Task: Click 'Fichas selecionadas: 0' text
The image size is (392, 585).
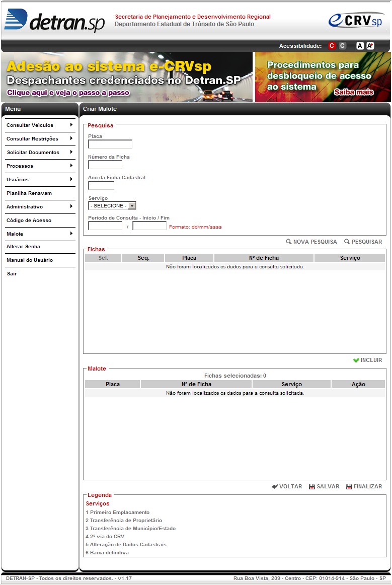Action: coord(235,376)
